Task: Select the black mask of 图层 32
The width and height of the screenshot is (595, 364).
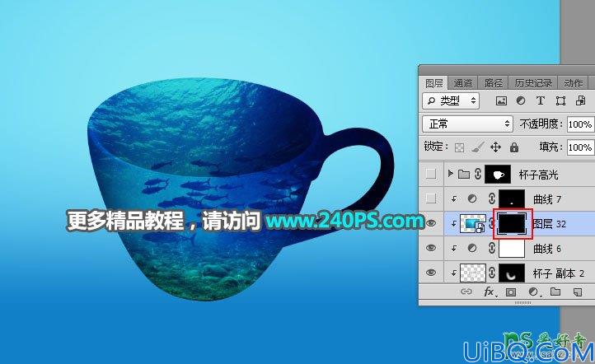Action: coord(512,224)
